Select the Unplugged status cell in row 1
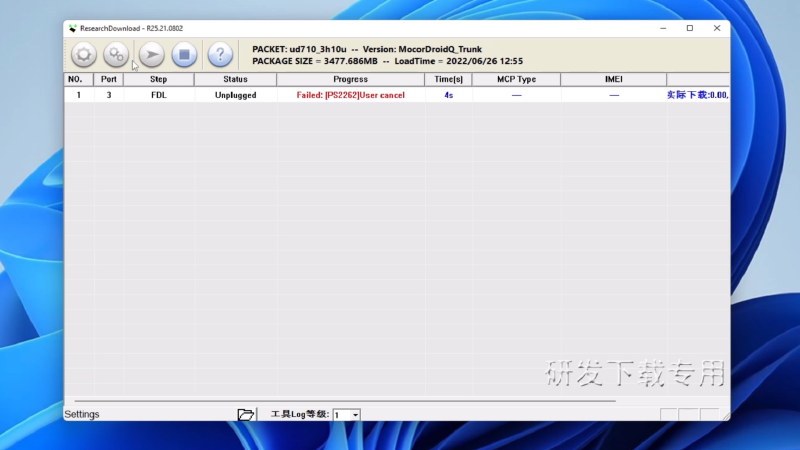800x450 pixels. [235, 95]
